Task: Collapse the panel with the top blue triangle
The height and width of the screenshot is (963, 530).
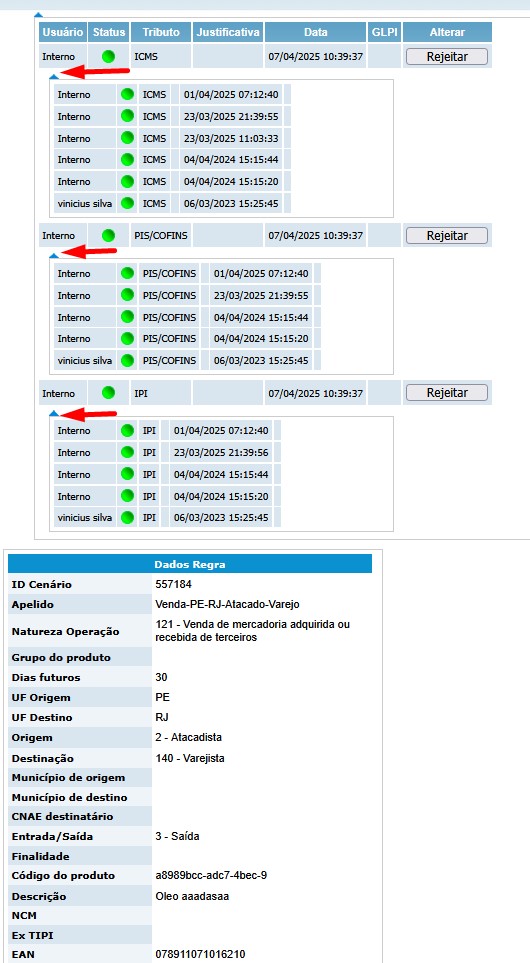Action: pos(38,14)
